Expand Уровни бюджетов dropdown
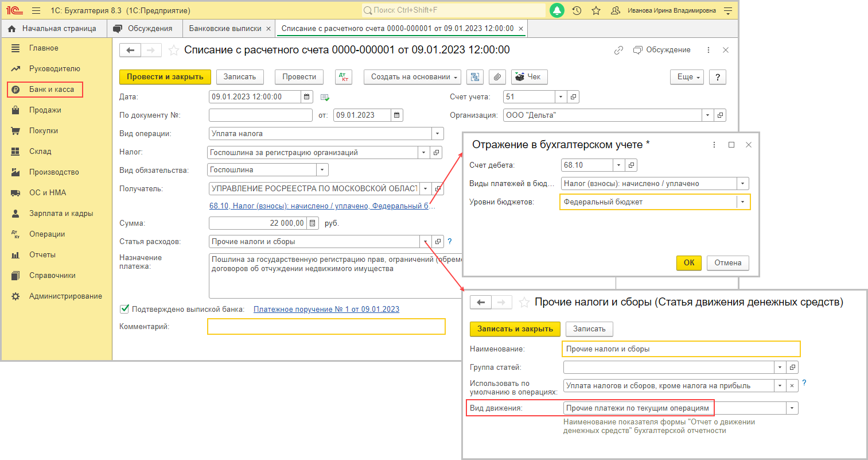Image resolution: width=868 pixels, height=460 pixels. pyautogui.click(x=743, y=202)
